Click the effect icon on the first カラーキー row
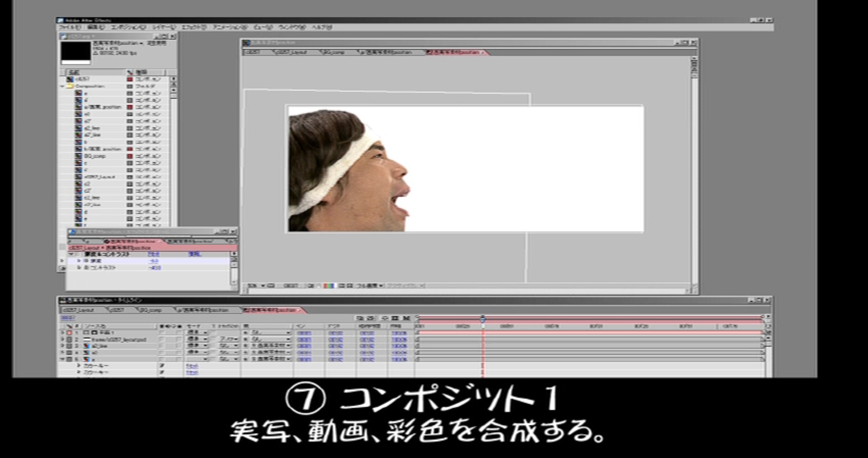The image size is (868, 458). [x=162, y=366]
